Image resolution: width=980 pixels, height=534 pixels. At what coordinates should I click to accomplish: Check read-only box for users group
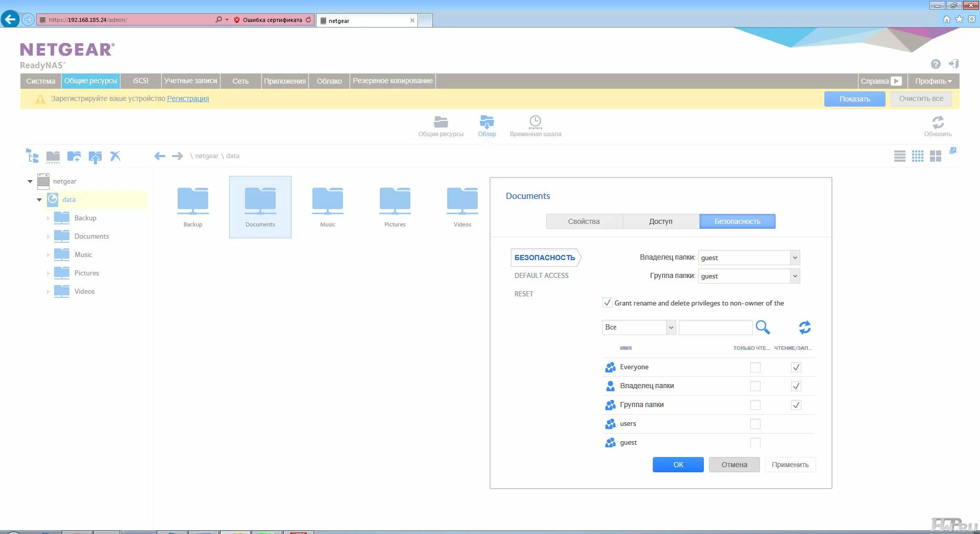pyautogui.click(x=755, y=424)
